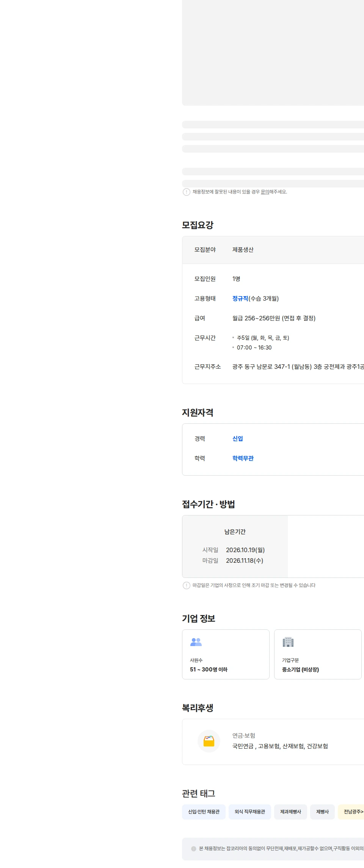
Task: Click the start date 2026.10.19(월)
Action: [245, 550]
